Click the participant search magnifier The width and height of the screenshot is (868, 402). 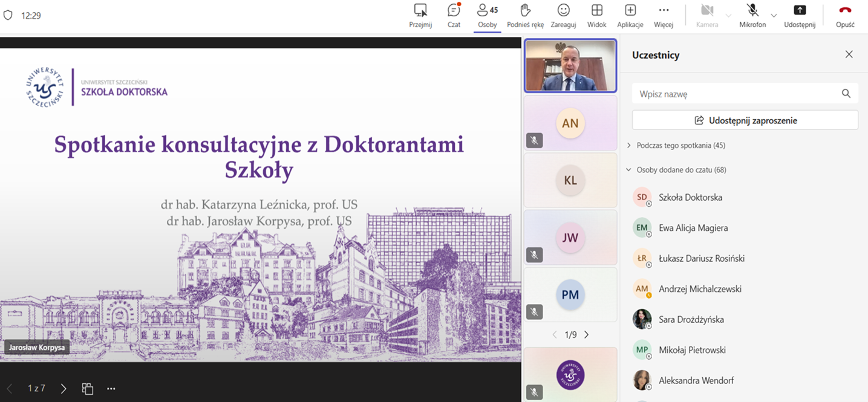846,94
